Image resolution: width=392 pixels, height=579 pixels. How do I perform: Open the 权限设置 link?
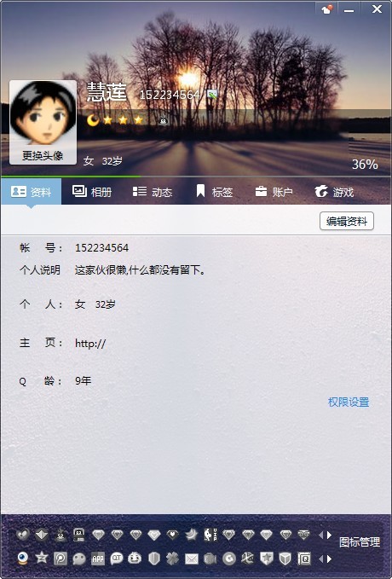349,402
